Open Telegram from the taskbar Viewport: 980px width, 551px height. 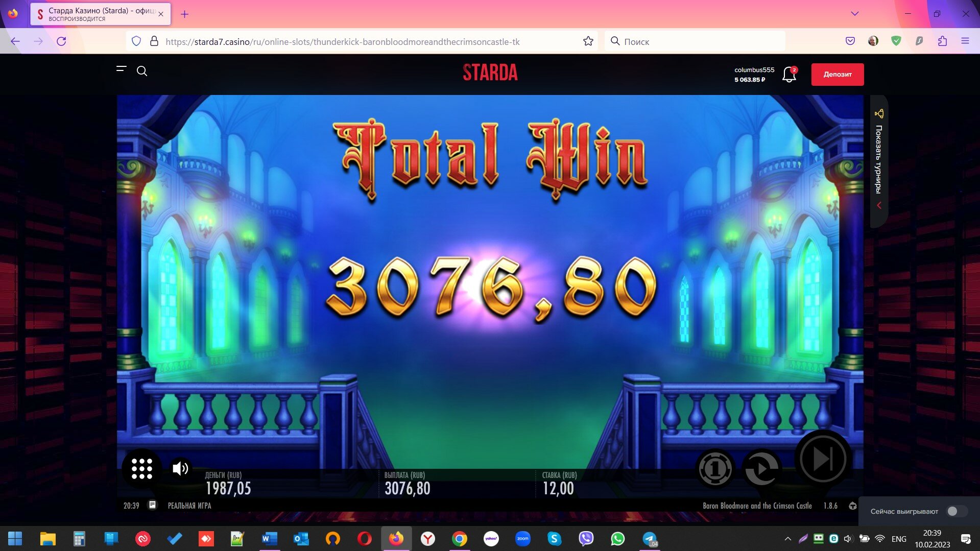[x=649, y=539]
